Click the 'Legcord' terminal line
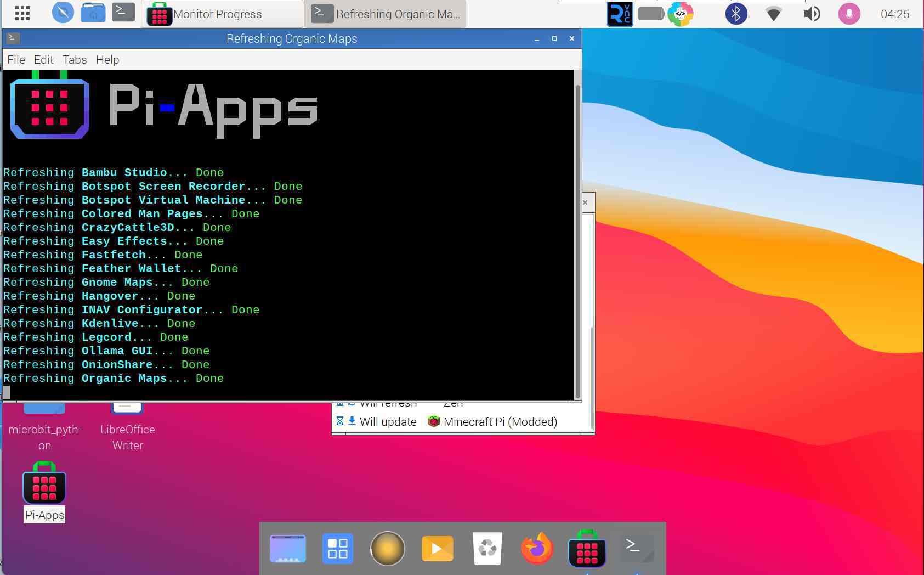924x575 pixels. [x=96, y=337]
